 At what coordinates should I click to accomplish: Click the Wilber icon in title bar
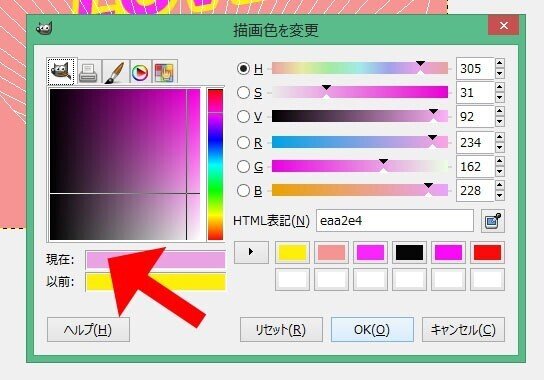pos(44,28)
